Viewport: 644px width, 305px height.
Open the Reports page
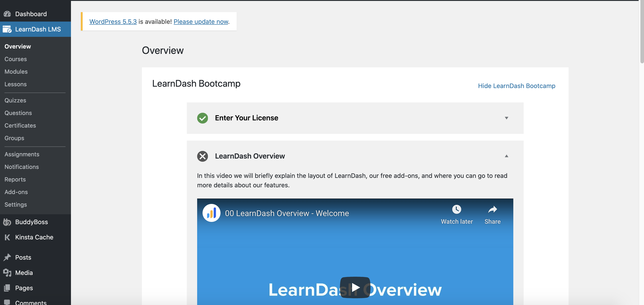click(x=15, y=179)
